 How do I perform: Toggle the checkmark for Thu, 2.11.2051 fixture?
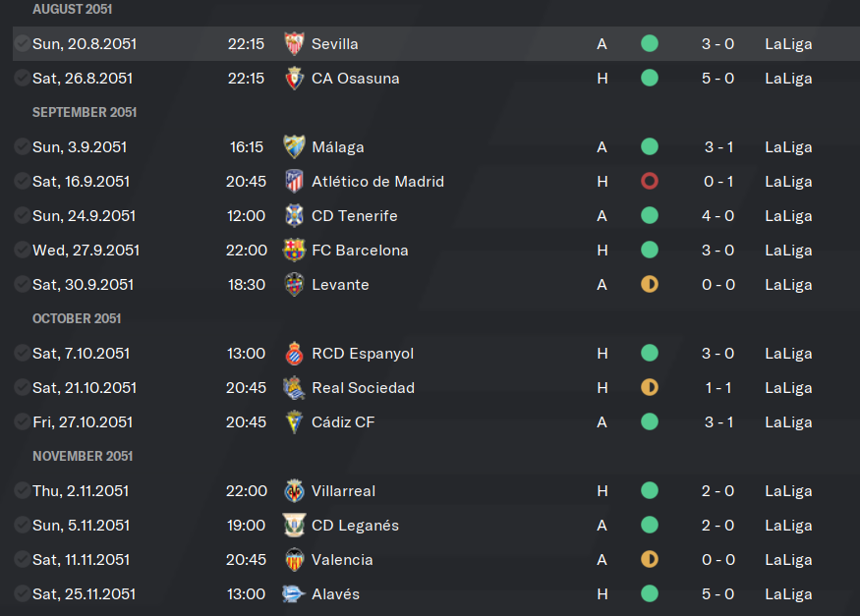click(x=22, y=490)
